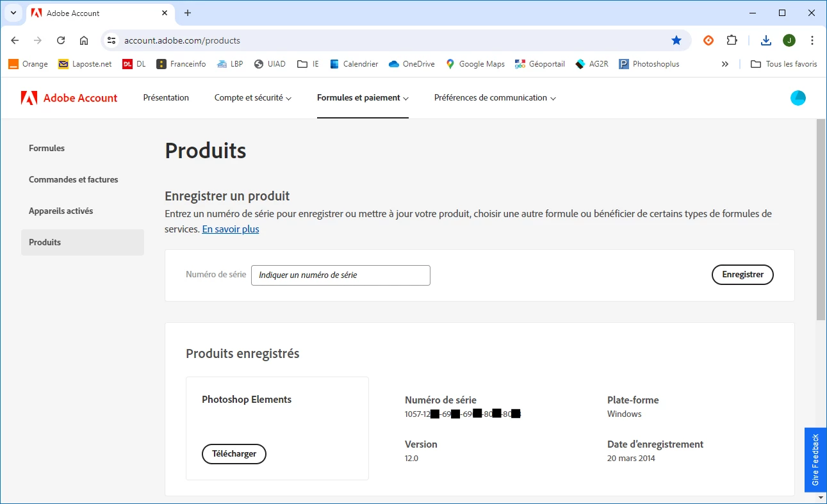The image size is (827, 504).
Task: Toggle the bookmark star for this page
Action: 676,40
